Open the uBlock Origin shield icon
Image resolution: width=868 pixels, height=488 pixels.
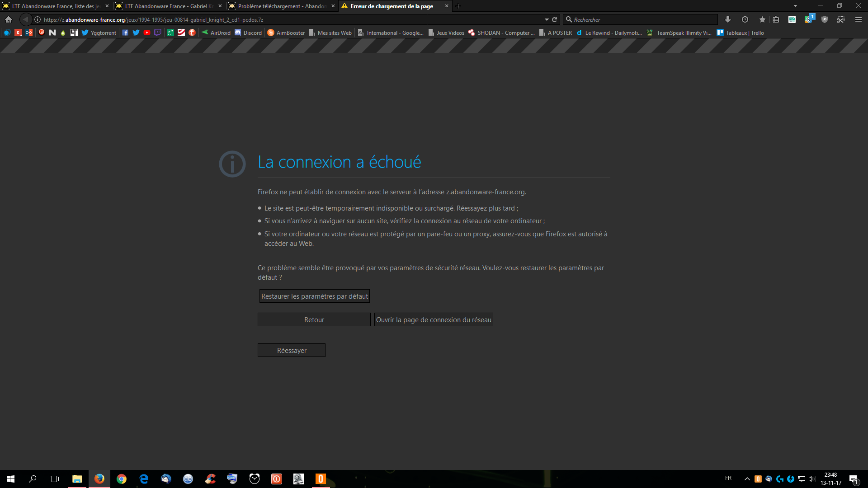[x=824, y=19]
